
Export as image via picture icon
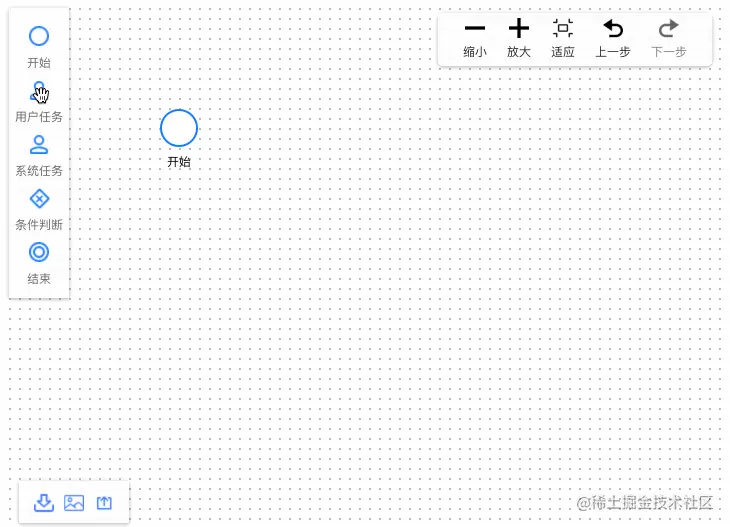click(74, 503)
